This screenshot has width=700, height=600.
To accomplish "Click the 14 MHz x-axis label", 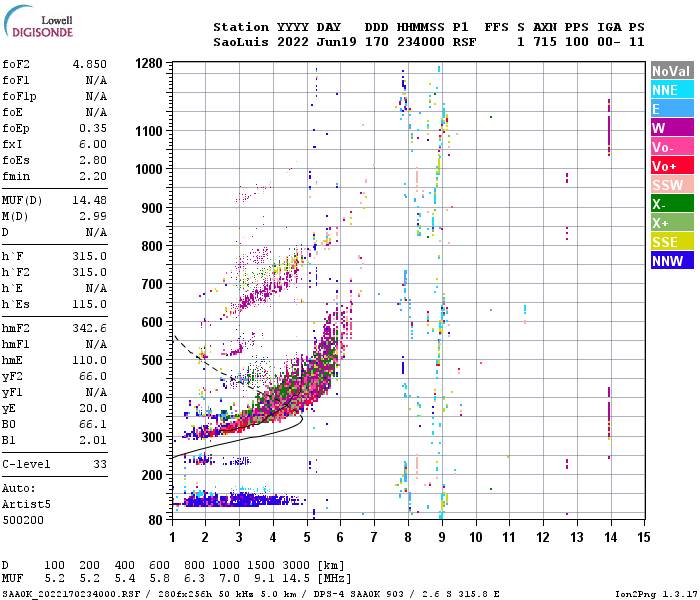I will 611,538.
